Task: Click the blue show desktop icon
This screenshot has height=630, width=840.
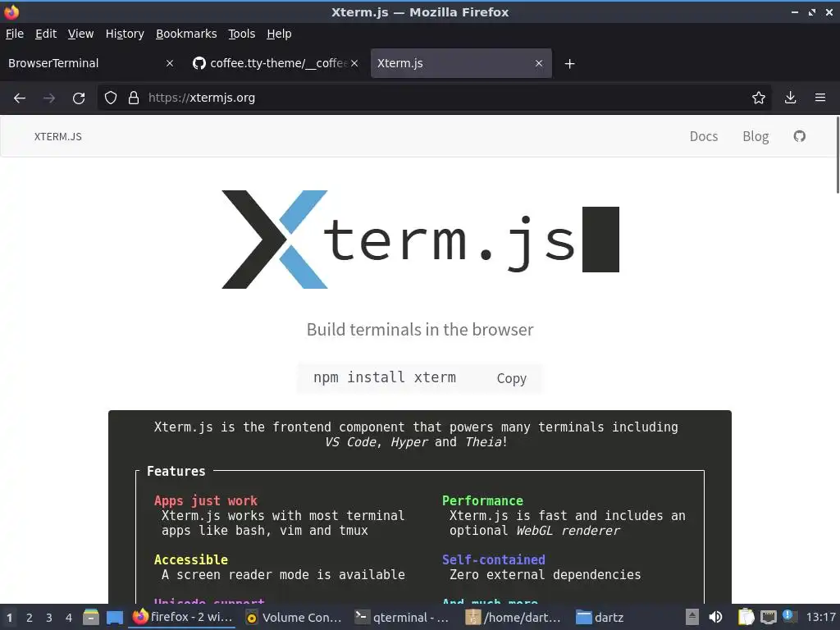Action: [x=115, y=618]
